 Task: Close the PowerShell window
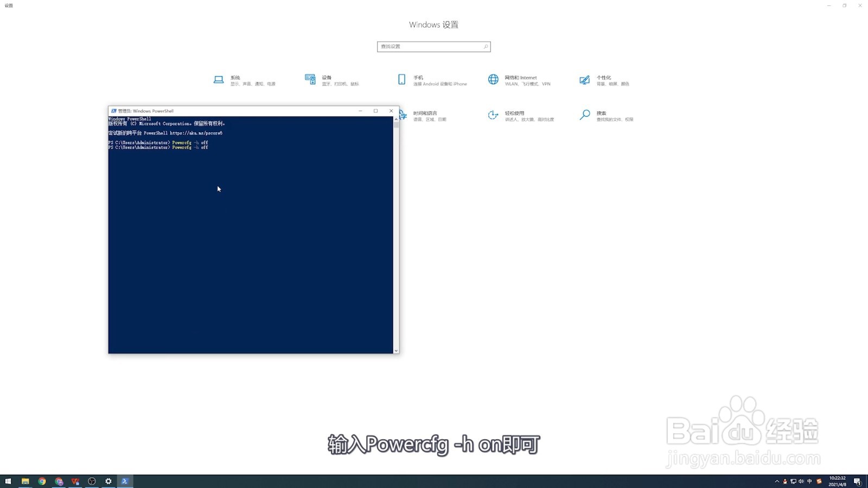tap(391, 111)
